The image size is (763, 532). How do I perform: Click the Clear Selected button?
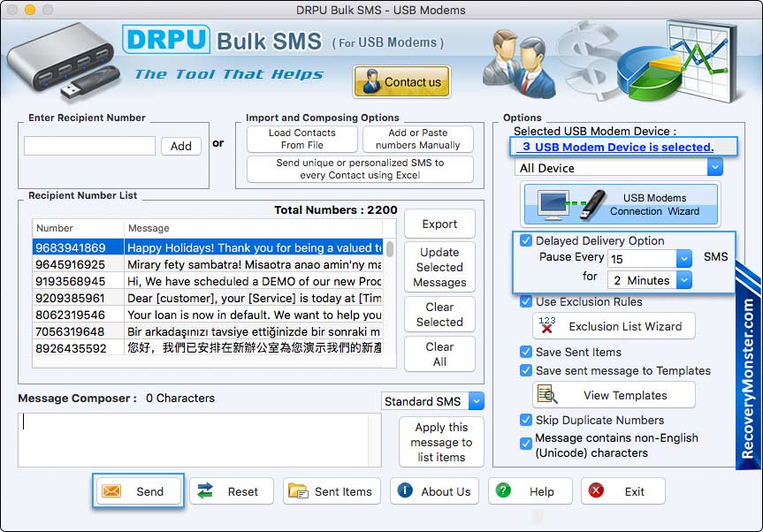[439, 314]
